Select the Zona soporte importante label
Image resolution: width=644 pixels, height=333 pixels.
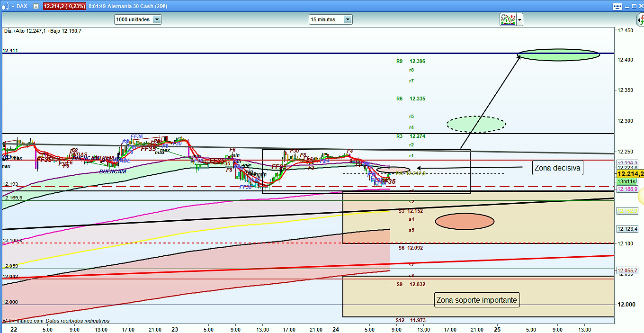tap(476, 300)
